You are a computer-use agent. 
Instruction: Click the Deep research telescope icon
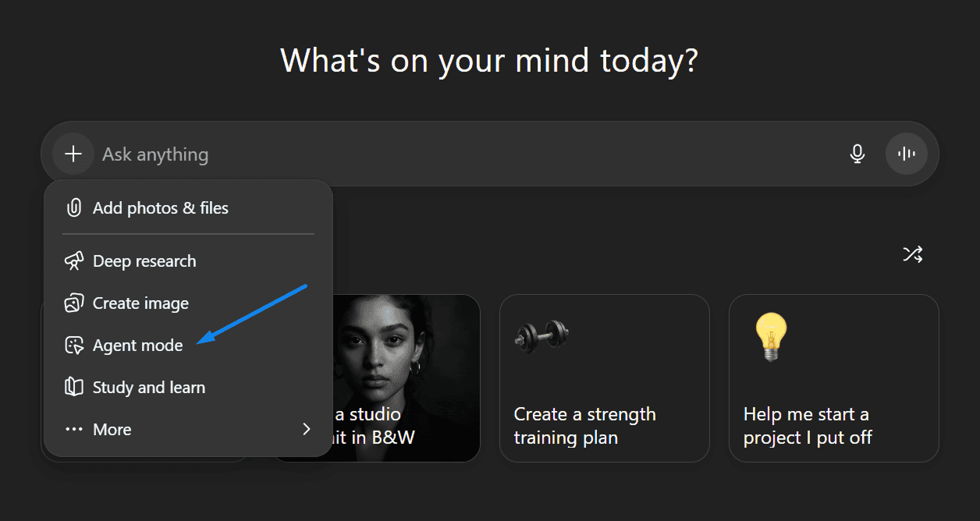[x=74, y=261]
